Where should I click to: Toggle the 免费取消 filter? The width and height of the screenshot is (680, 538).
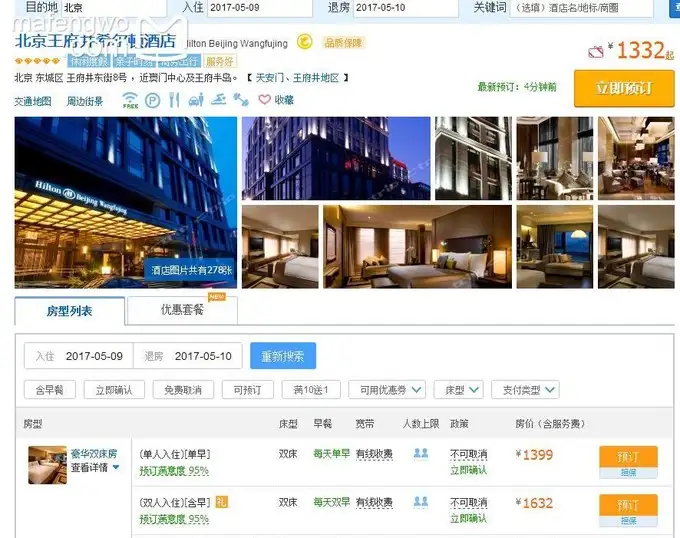(x=183, y=390)
